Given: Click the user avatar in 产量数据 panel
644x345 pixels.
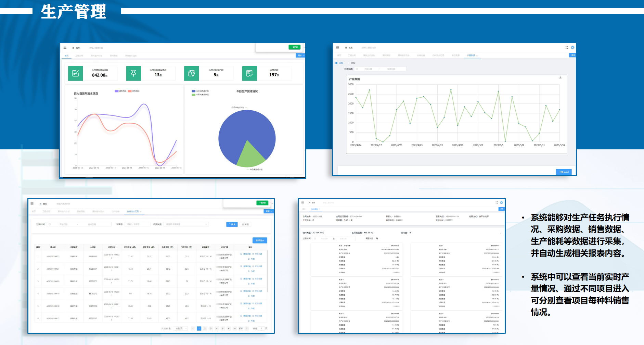Looking at the screenshot, I should point(572,47).
